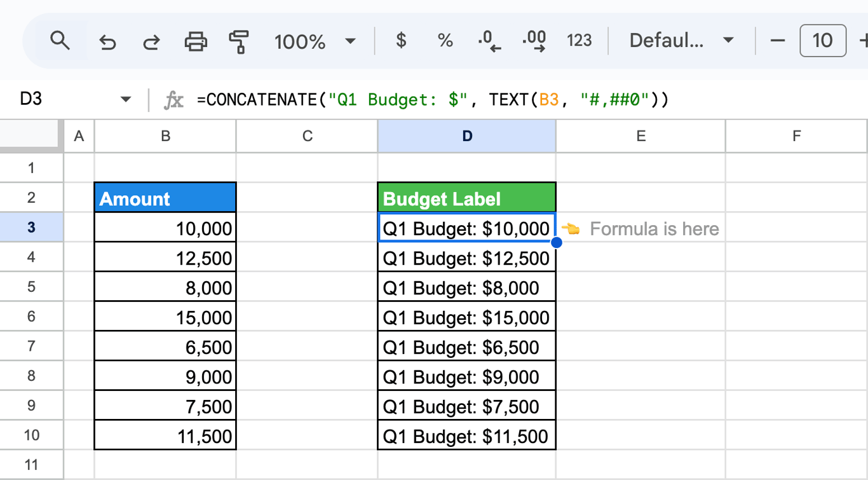
Task: Click cell containing 11,500
Action: tap(165, 435)
